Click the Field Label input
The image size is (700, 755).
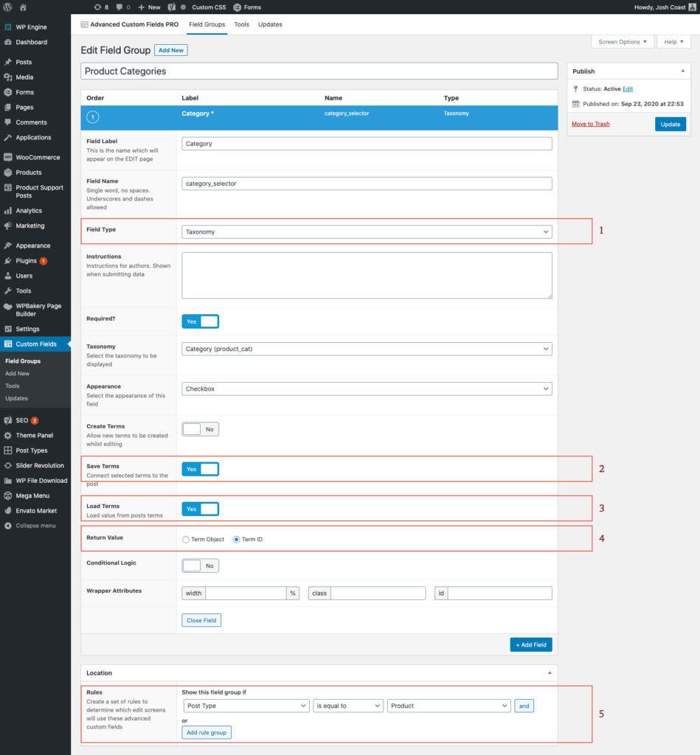(x=367, y=144)
